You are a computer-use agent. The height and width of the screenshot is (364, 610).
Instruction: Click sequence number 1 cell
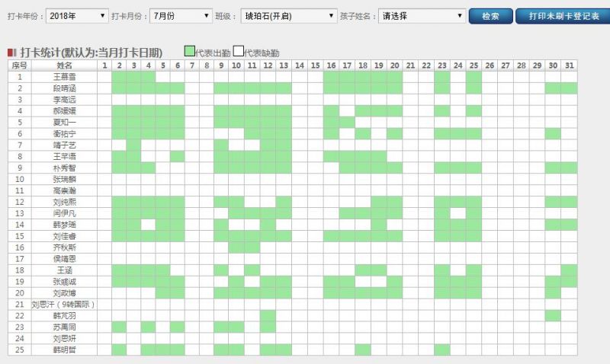coord(20,77)
